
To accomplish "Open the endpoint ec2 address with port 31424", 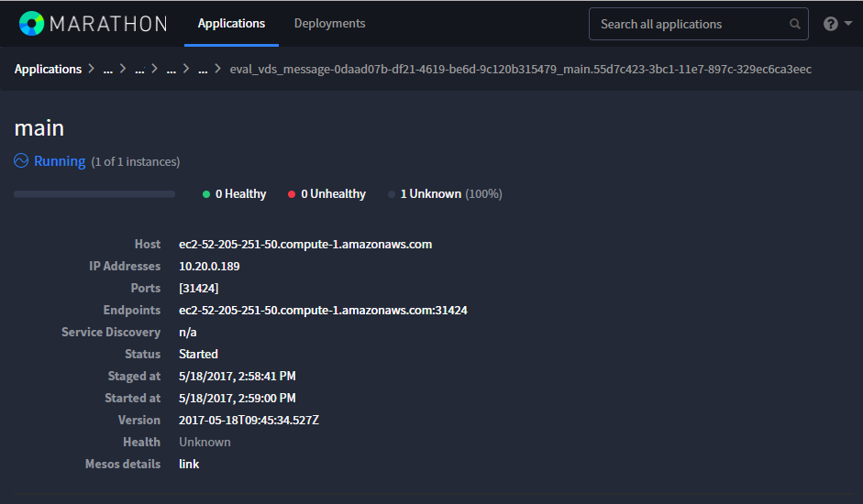I will 323,310.
